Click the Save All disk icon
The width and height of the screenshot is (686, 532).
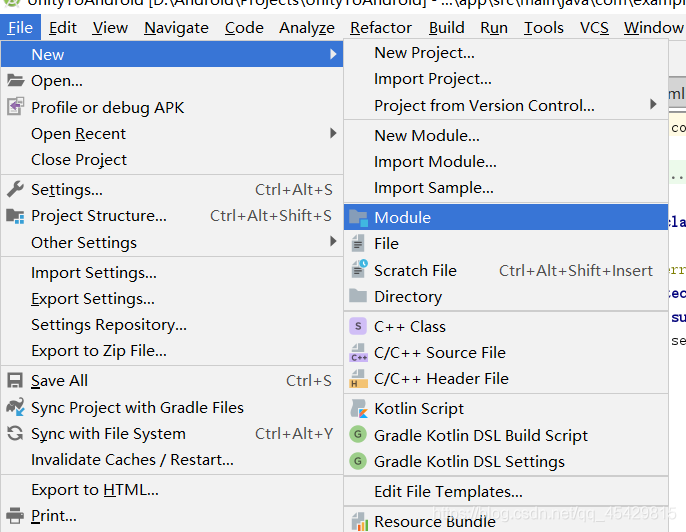pos(15,380)
